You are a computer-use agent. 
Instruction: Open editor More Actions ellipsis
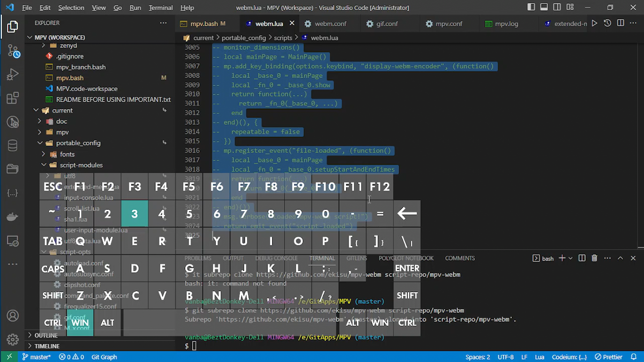[633, 23]
